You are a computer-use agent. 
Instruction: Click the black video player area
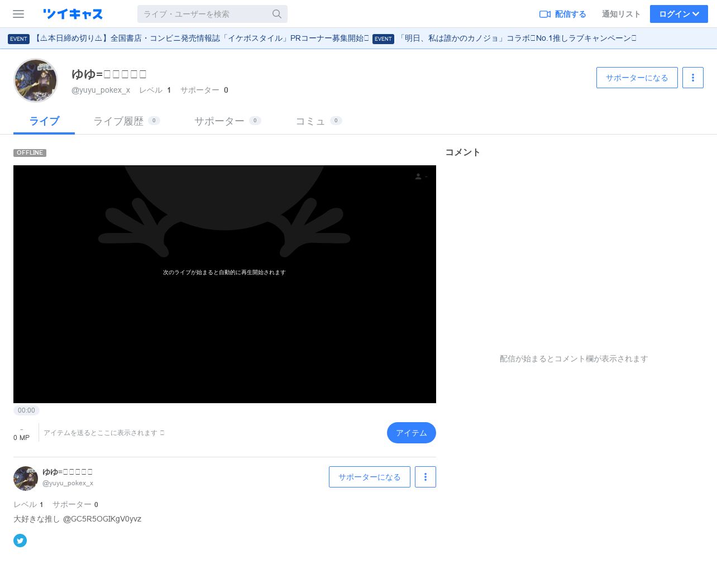[x=224, y=284]
